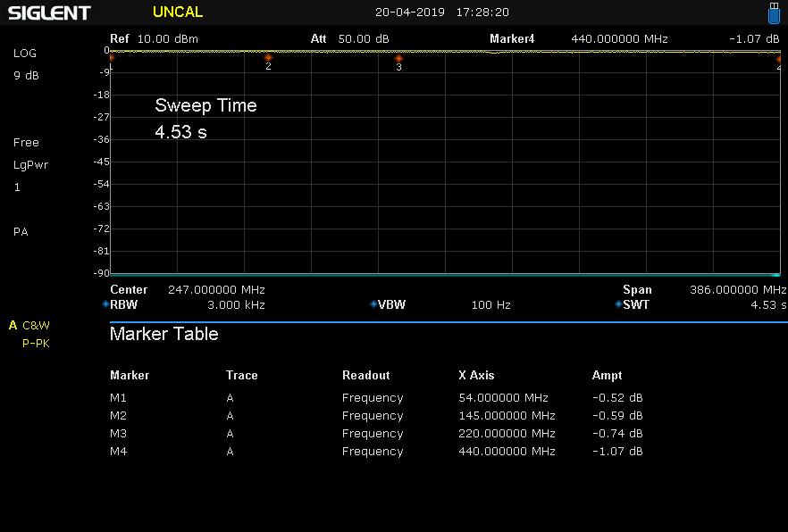
Task: Click the Free trigger mode label
Action: point(26,143)
